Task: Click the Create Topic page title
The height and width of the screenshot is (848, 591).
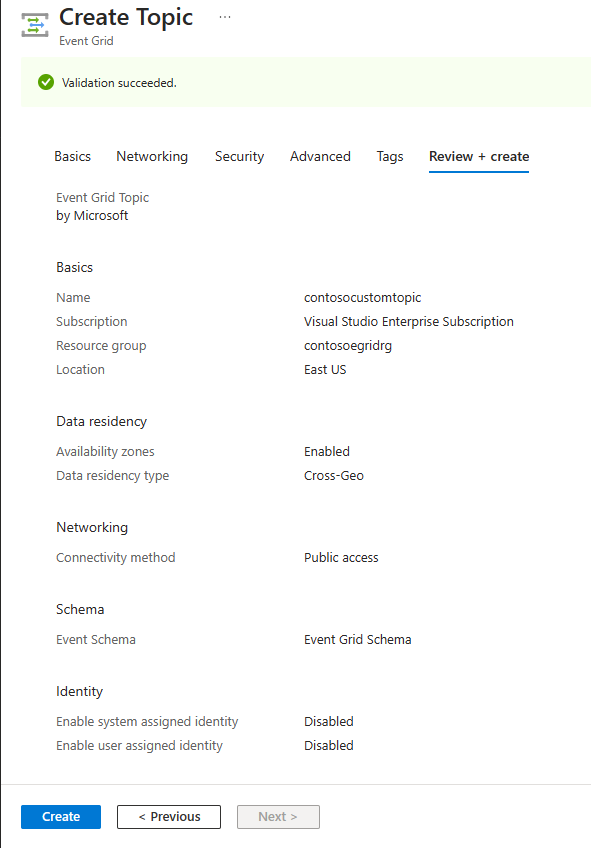Action: click(126, 17)
